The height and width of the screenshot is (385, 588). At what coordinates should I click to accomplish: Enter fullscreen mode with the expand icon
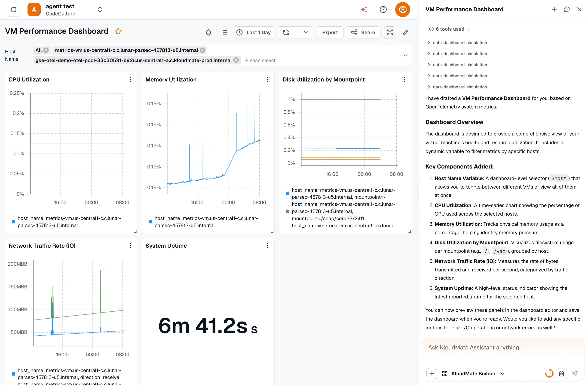[x=390, y=32]
